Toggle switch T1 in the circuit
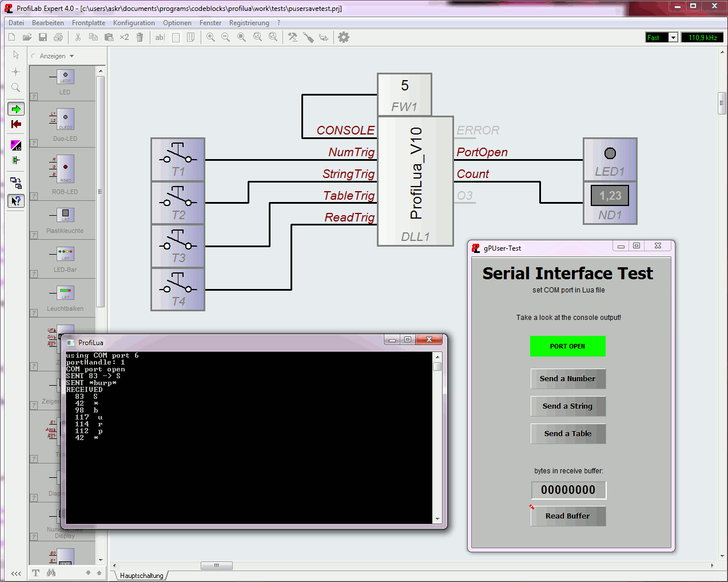 (x=178, y=160)
